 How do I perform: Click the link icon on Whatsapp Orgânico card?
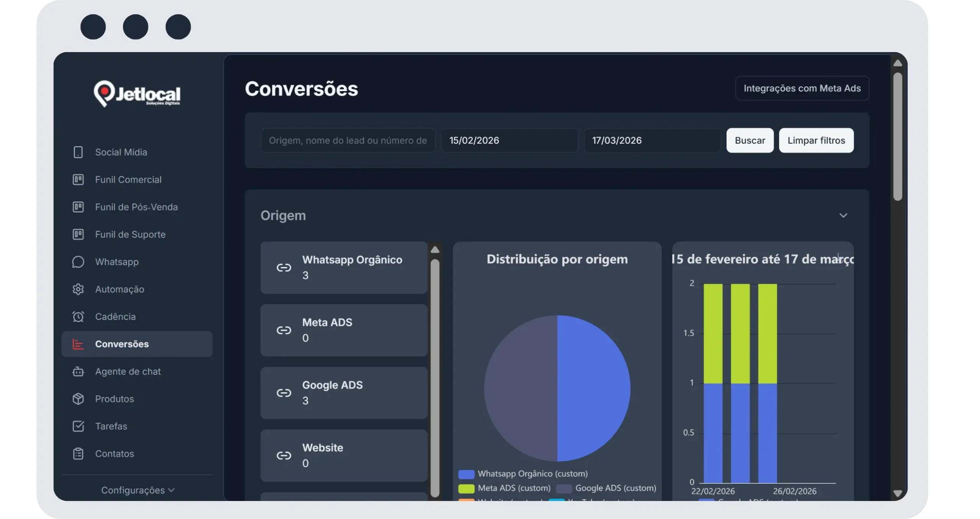[284, 267]
